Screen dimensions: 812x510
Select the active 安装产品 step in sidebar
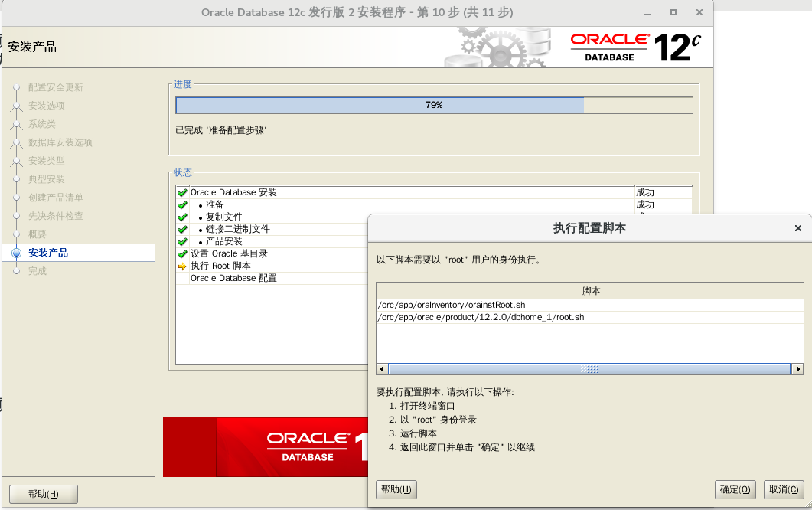(48, 253)
